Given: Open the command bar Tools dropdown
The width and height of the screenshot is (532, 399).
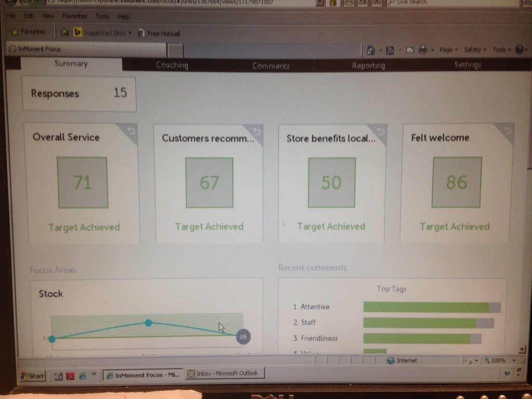Looking at the screenshot, I should click(x=501, y=49).
